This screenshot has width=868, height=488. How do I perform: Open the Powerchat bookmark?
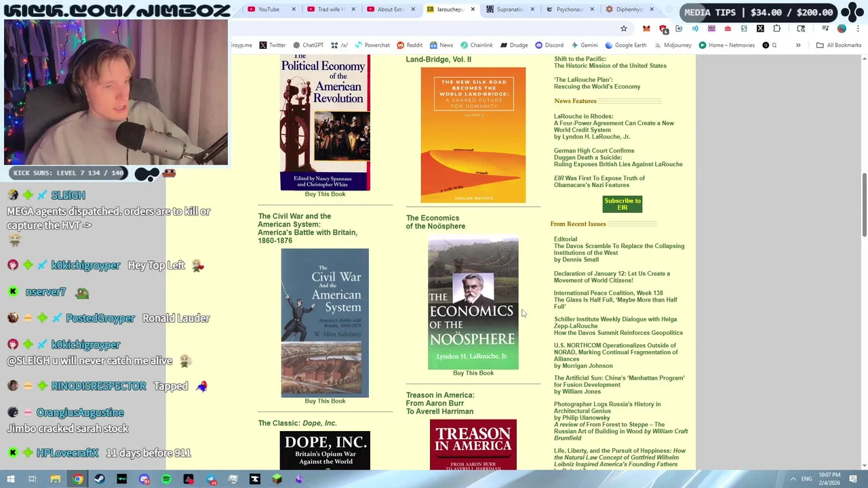point(372,45)
